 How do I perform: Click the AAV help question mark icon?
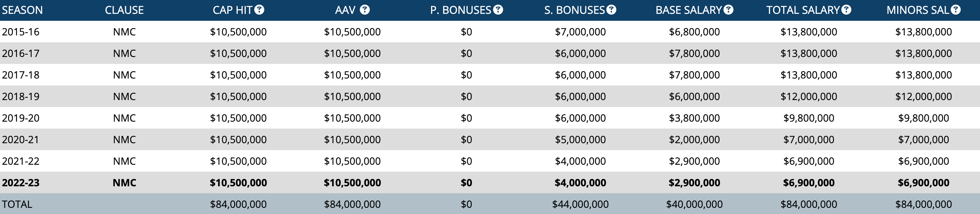click(x=364, y=10)
